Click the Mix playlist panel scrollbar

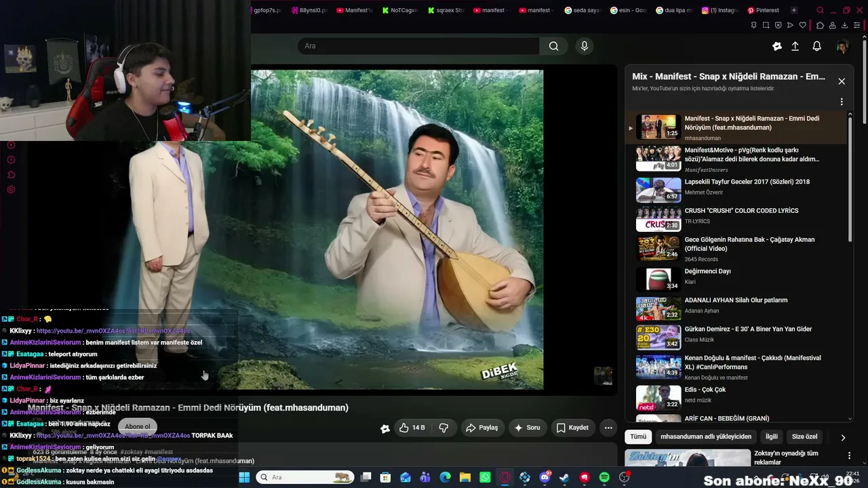(850, 180)
